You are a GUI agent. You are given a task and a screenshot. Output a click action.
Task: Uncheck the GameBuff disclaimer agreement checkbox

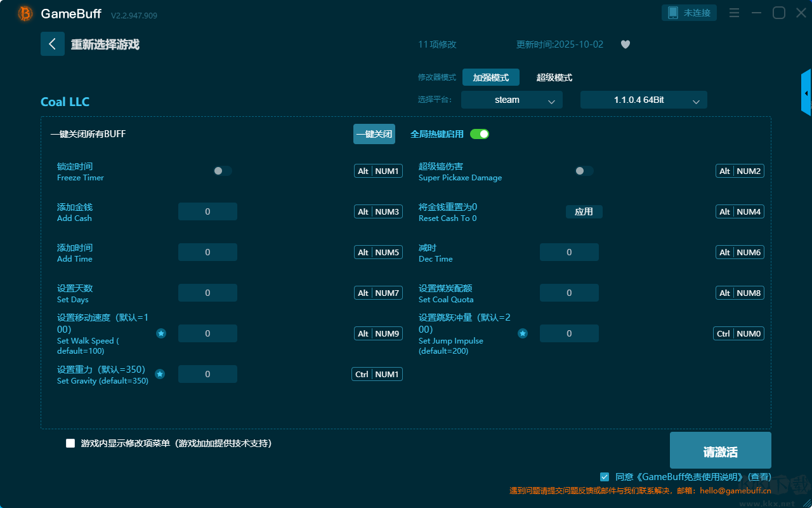[605, 476]
